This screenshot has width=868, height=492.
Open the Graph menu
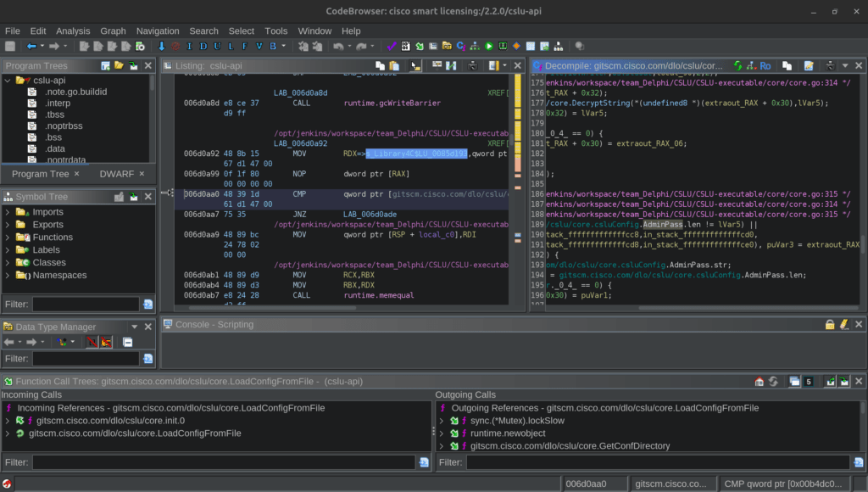click(x=113, y=31)
